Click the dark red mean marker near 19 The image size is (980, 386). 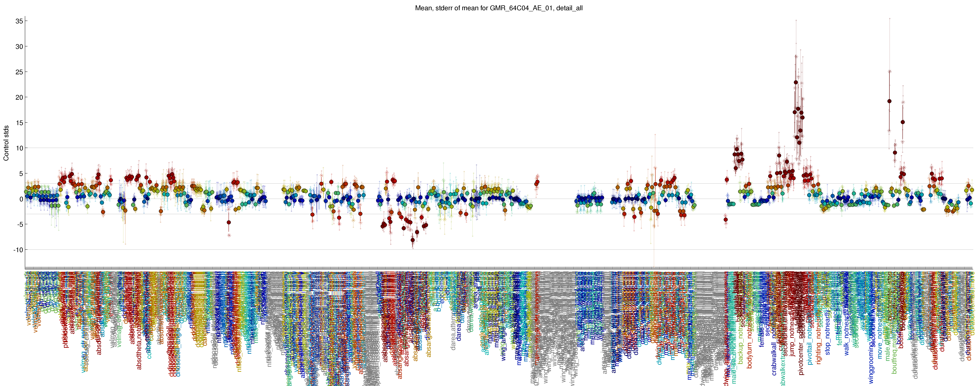890,101
